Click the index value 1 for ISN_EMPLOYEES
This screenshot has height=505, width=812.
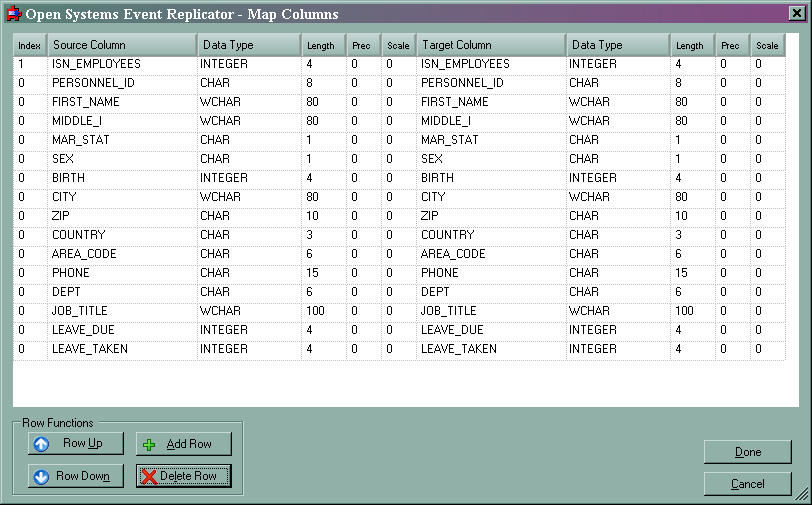coord(30,64)
